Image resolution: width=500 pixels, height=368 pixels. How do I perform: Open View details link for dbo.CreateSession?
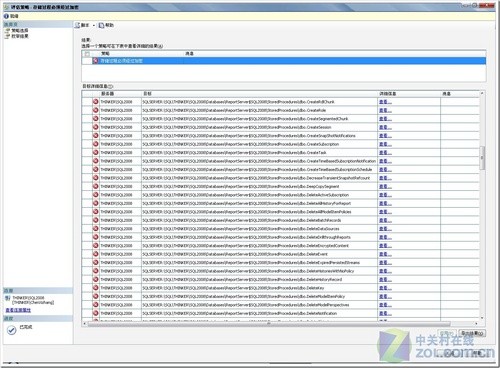(385, 127)
